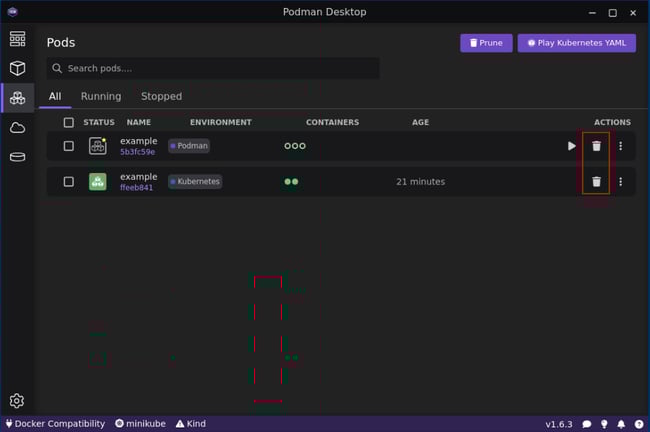
Task: Maximize the Podman Desktop window
Action: click(612, 13)
